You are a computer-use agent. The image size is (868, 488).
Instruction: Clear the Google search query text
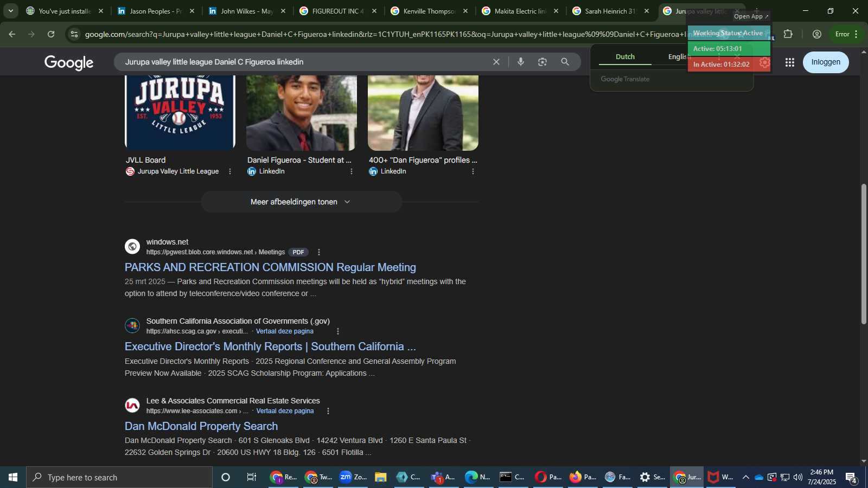496,62
